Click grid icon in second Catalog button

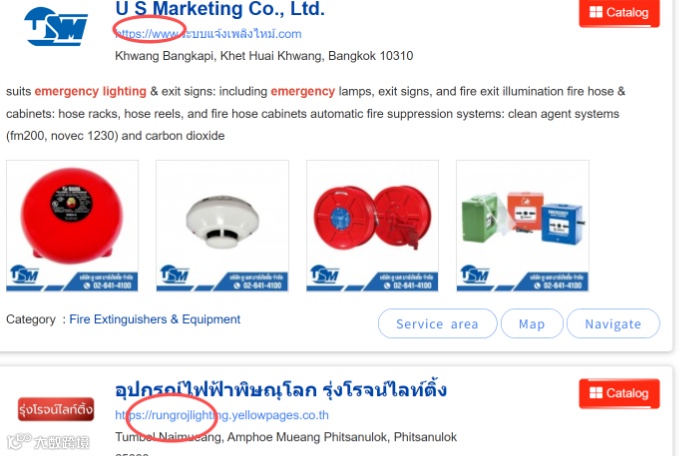click(596, 393)
